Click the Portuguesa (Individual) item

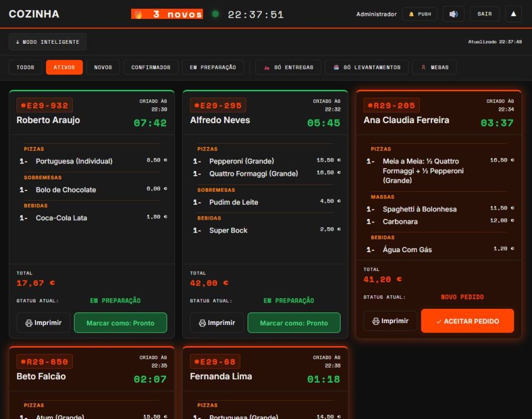(74, 161)
